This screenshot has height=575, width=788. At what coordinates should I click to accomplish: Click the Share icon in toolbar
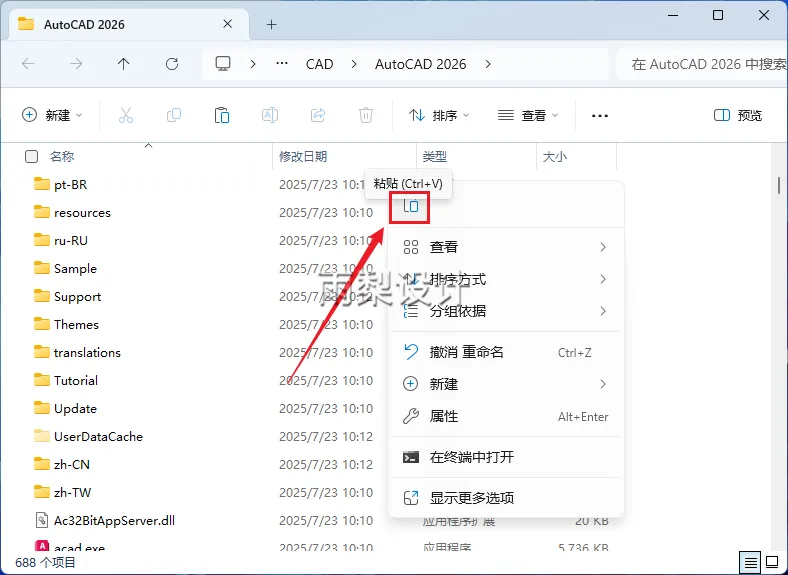318,116
